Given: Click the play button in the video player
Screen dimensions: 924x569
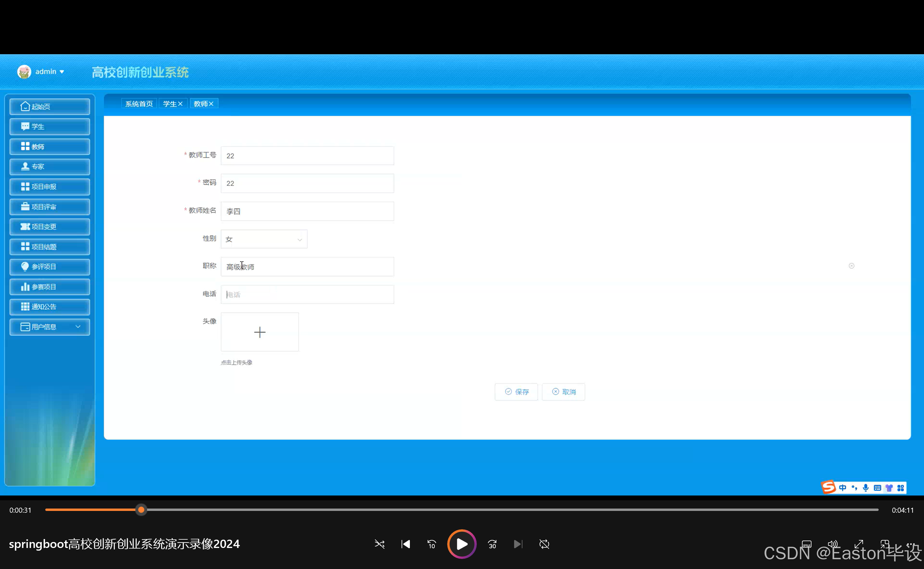Looking at the screenshot, I should point(461,544).
